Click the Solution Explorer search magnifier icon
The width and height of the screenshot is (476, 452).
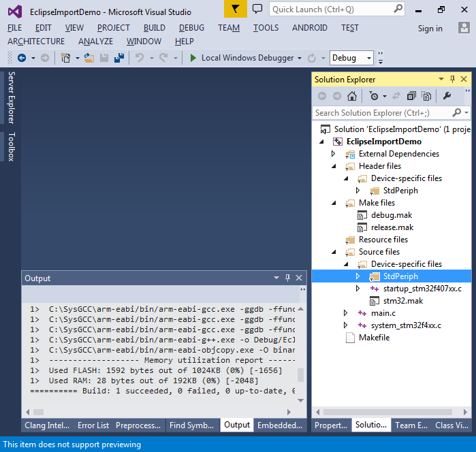(456, 113)
